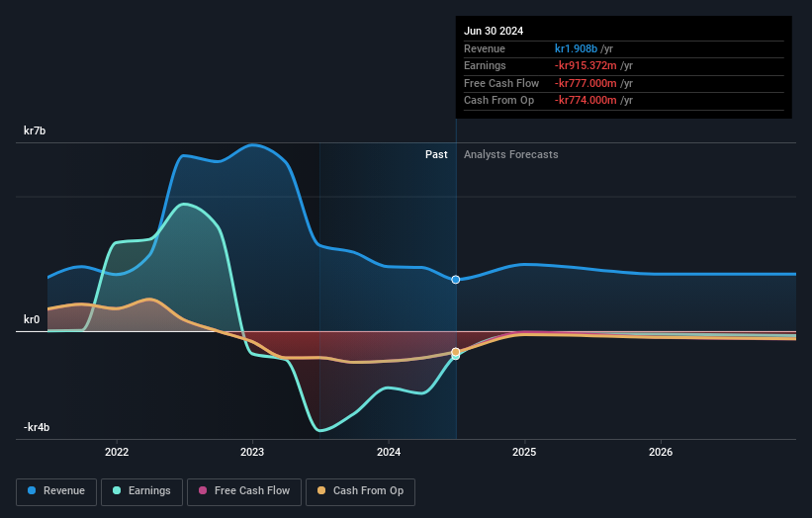Click the Past label
This screenshot has width=812, height=518.
pyautogui.click(x=436, y=155)
